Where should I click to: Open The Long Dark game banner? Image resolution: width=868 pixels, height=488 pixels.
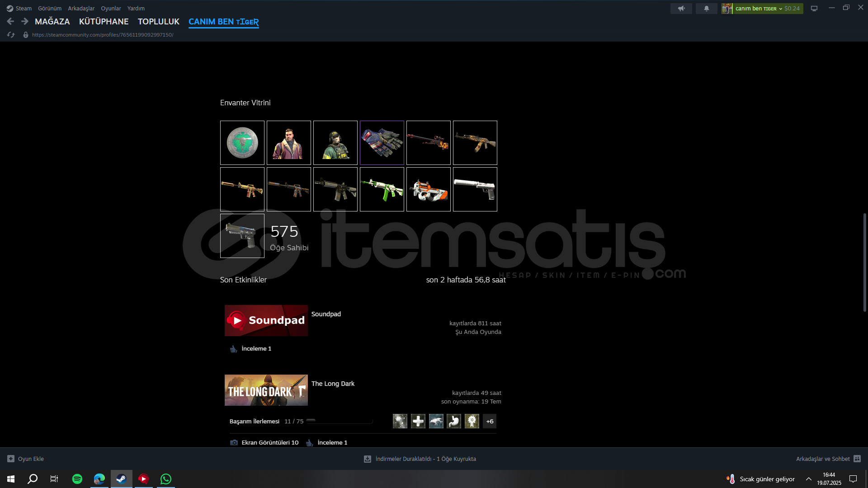[266, 390]
